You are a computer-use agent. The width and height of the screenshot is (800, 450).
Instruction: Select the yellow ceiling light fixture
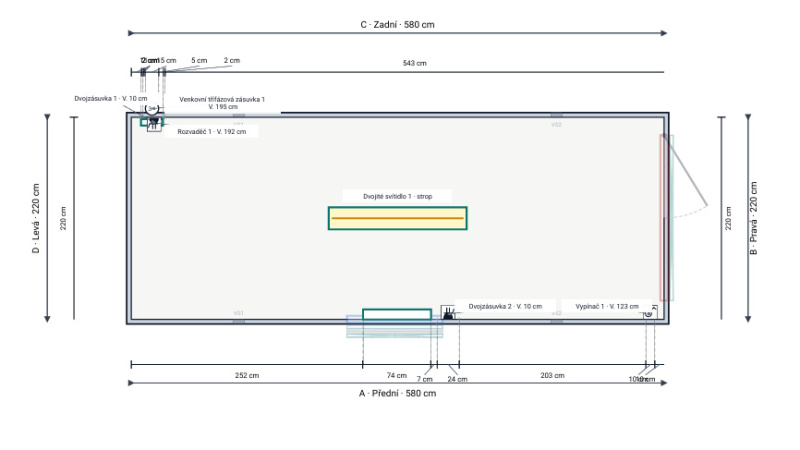[x=397, y=218]
